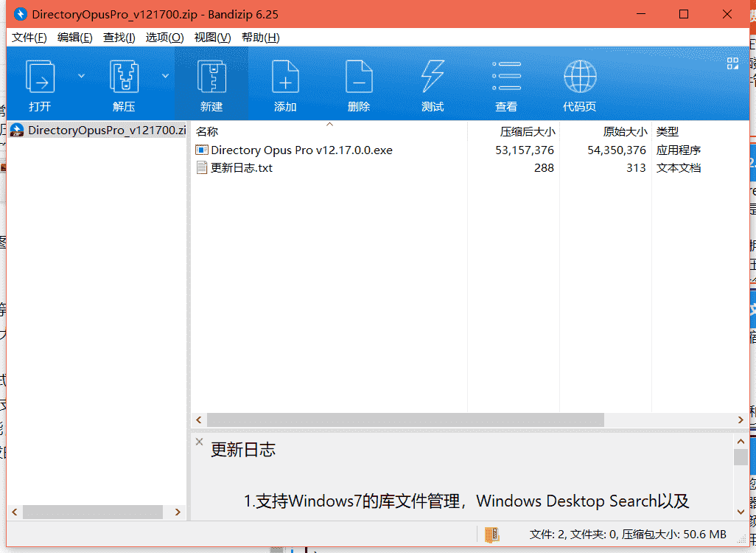Click the folder tree horizontal scrollbar thumb
Viewport: 756px width, 553px height.
(93, 512)
